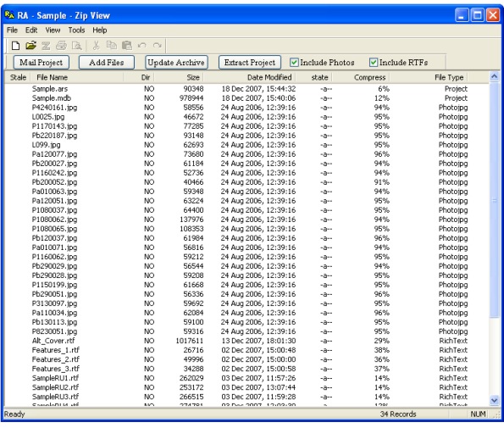Sort by the state column header
This screenshot has width=504, height=428.
pyautogui.click(x=314, y=77)
